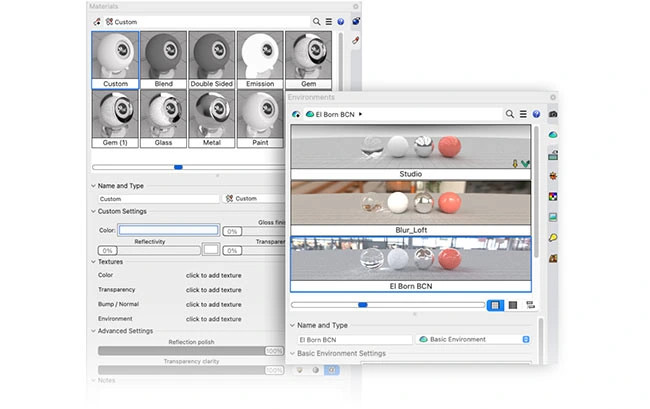Open the teal toolbox tab icon in sidebar
The width and height of the screenshot is (650, 409).
[x=553, y=155]
